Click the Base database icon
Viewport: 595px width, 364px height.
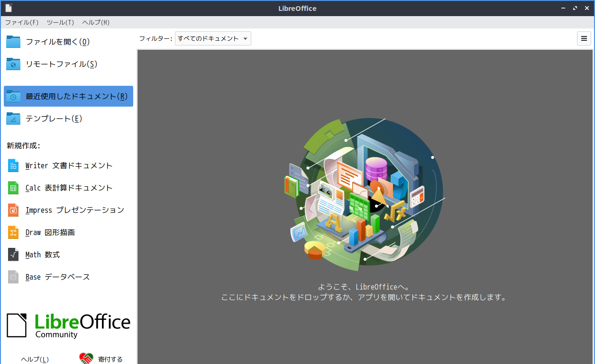coord(13,277)
